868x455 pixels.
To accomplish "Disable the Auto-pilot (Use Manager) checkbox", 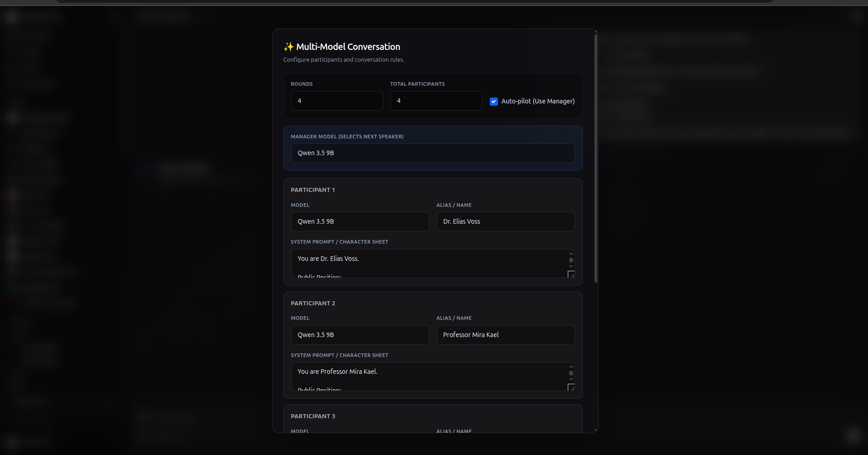I will coord(494,102).
